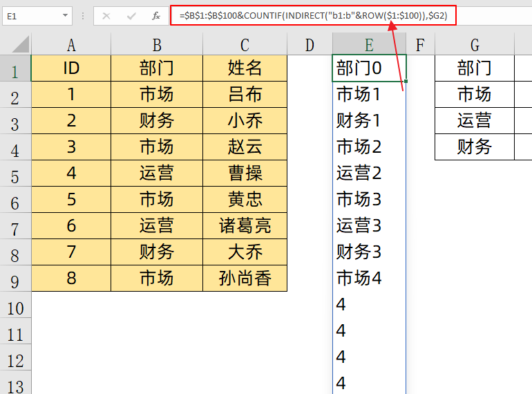Viewport: 532px width, 394px height.
Task: Click the cell showing 运营2
Action: tap(369, 173)
